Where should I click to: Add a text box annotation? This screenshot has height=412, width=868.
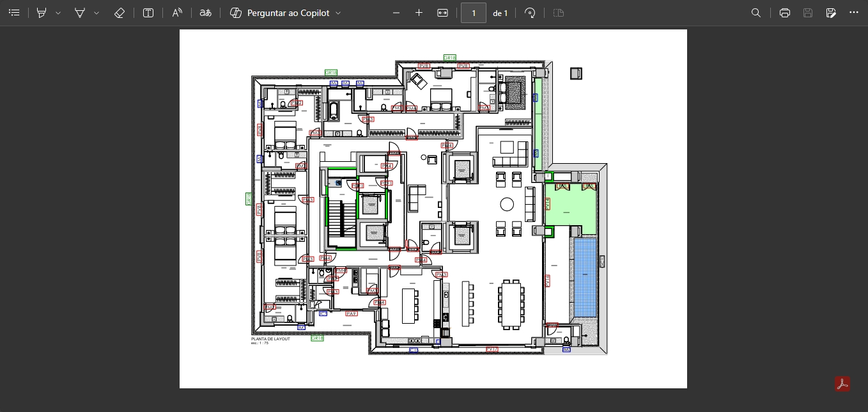148,13
